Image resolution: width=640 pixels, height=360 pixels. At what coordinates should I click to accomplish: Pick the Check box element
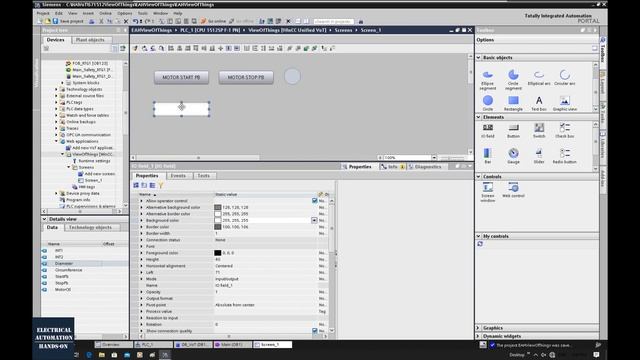(x=564, y=131)
